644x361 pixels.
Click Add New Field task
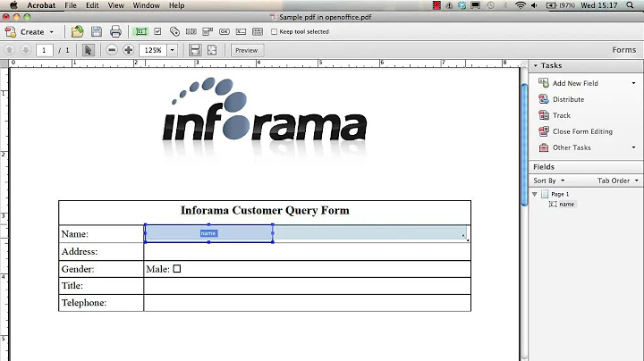(575, 83)
